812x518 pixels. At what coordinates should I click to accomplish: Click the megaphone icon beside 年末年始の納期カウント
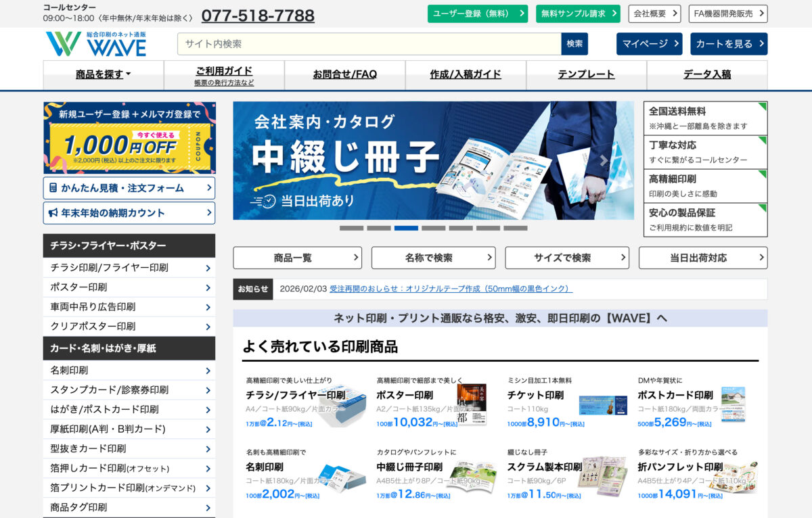(x=53, y=213)
